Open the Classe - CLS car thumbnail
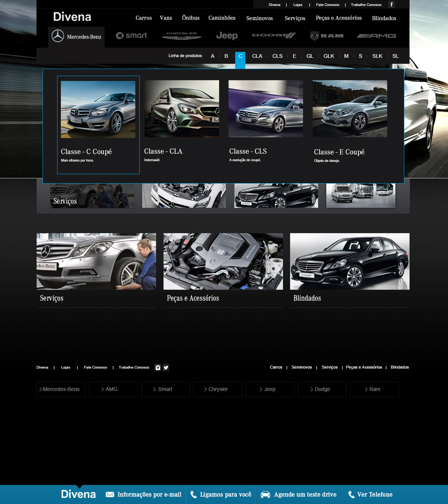Image resolution: width=448 pixels, height=504 pixels. tap(266, 109)
